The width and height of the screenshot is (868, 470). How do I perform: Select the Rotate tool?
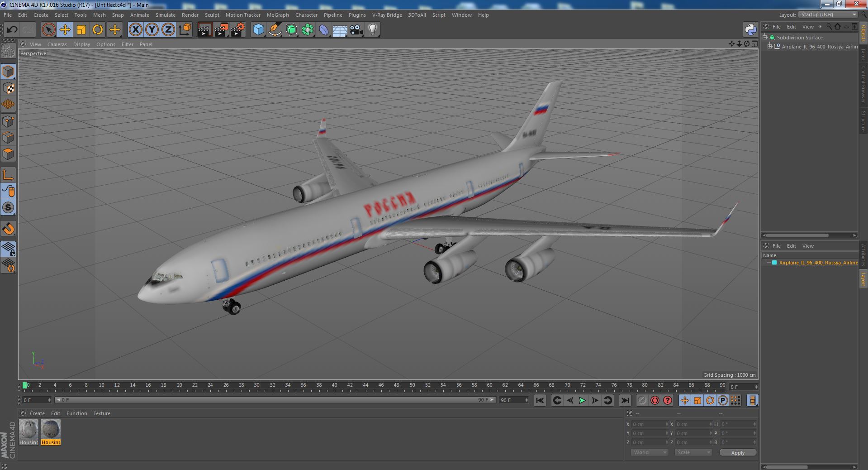(98, 30)
